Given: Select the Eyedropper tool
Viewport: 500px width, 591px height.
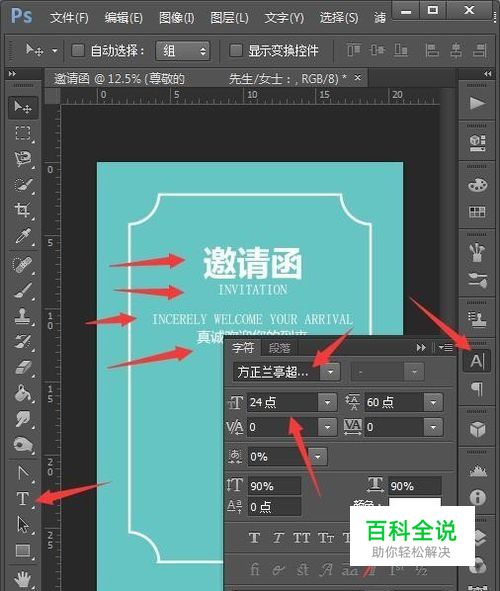Looking at the screenshot, I should [x=23, y=236].
